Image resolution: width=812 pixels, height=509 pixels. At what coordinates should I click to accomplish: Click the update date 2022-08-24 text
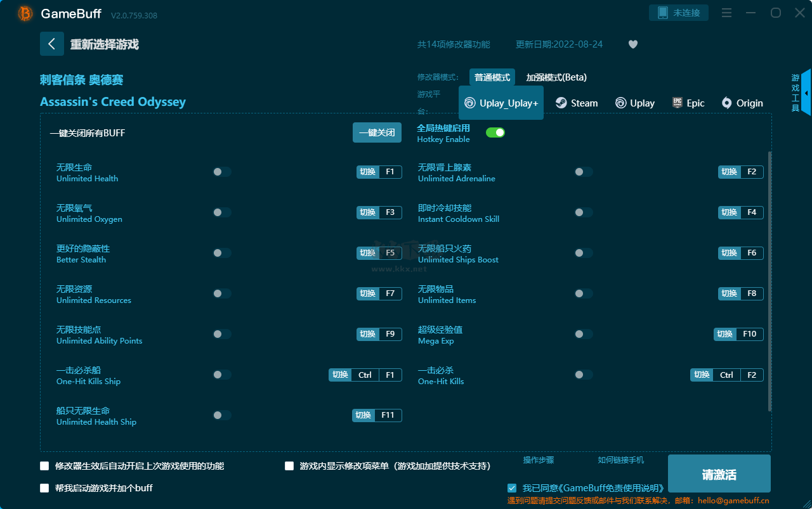(x=560, y=44)
